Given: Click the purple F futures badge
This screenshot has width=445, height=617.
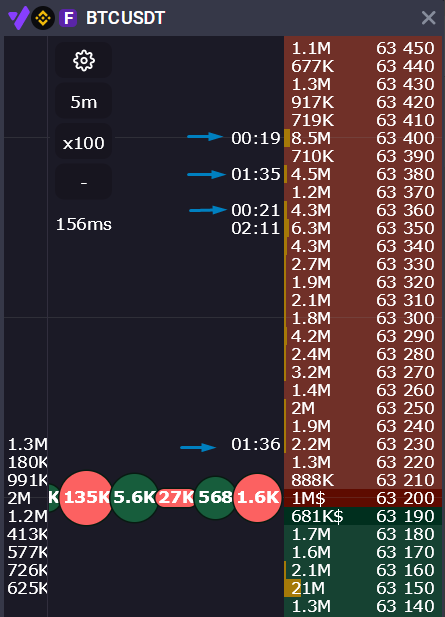Looking at the screenshot, I should click(68, 18).
